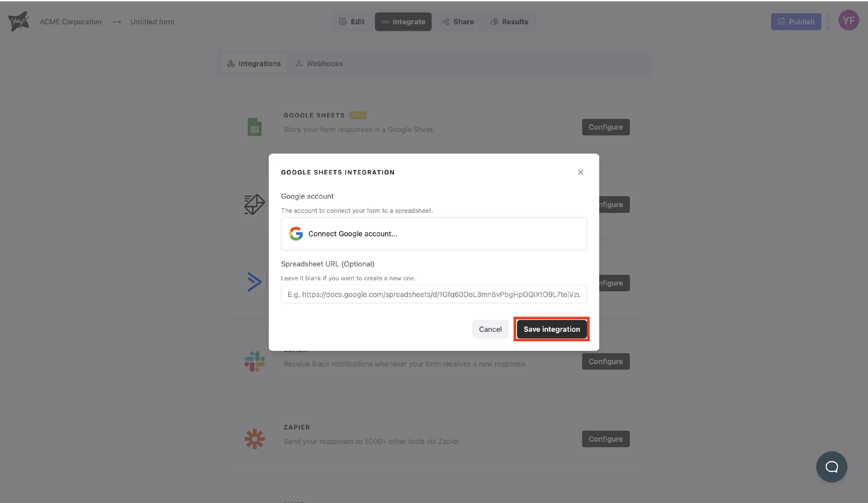The height and width of the screenshot is (503, 868).
Task: Click the YF user avatar
Action: [849, 21]
